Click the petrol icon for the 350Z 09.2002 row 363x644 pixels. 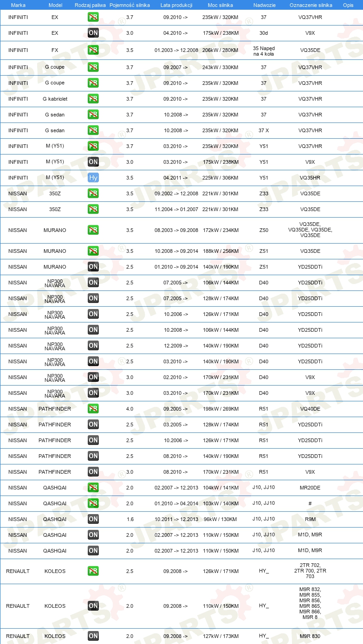[x=93, y=193]
